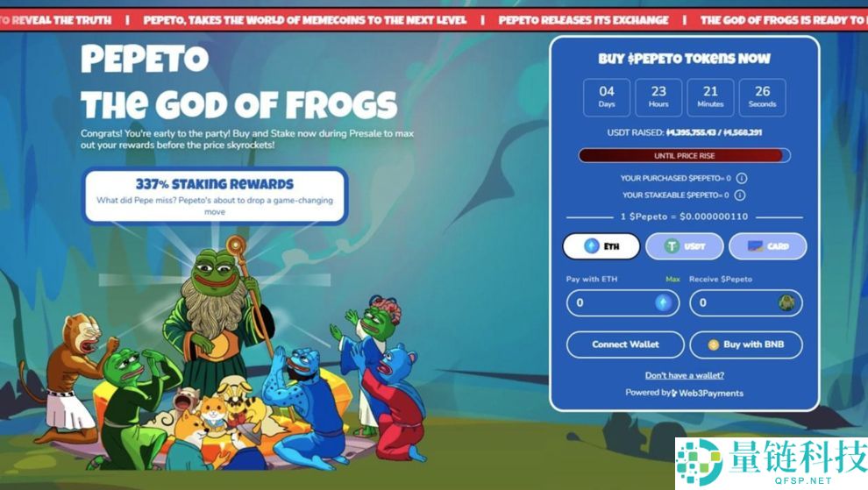Focus the Pay with ETH amount field
Screen dimensions: 868x490
coord(623,303)
